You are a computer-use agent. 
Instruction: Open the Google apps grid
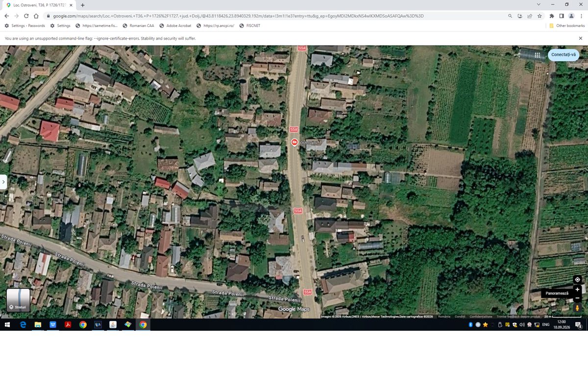click(538, 55)
